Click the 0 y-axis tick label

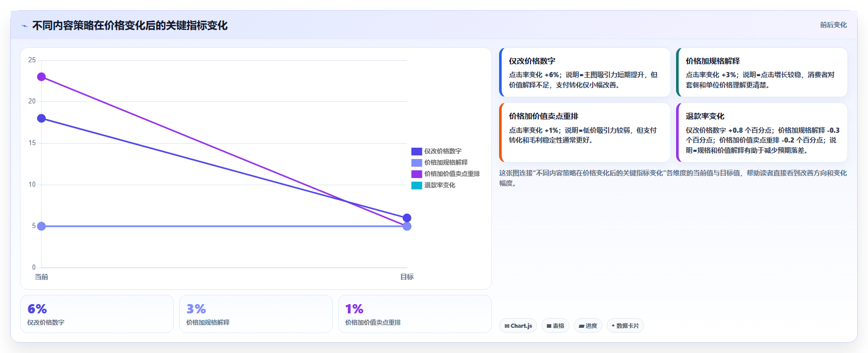[34, 268]
